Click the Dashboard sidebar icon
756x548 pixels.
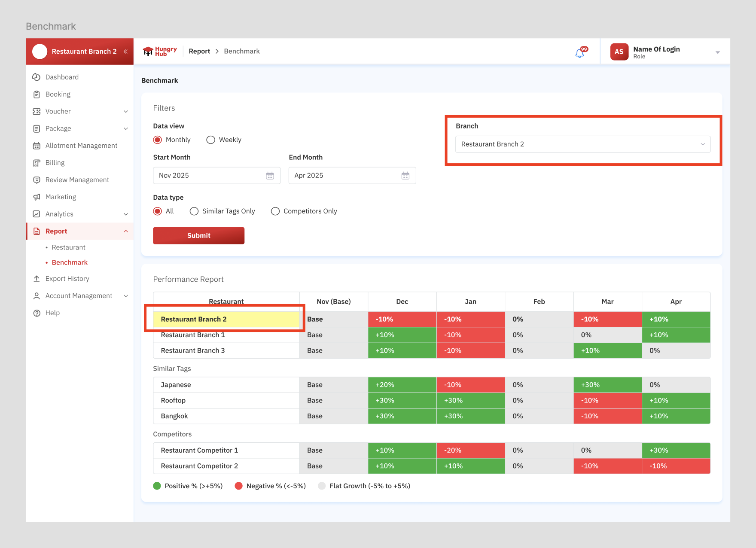point(37,77)
